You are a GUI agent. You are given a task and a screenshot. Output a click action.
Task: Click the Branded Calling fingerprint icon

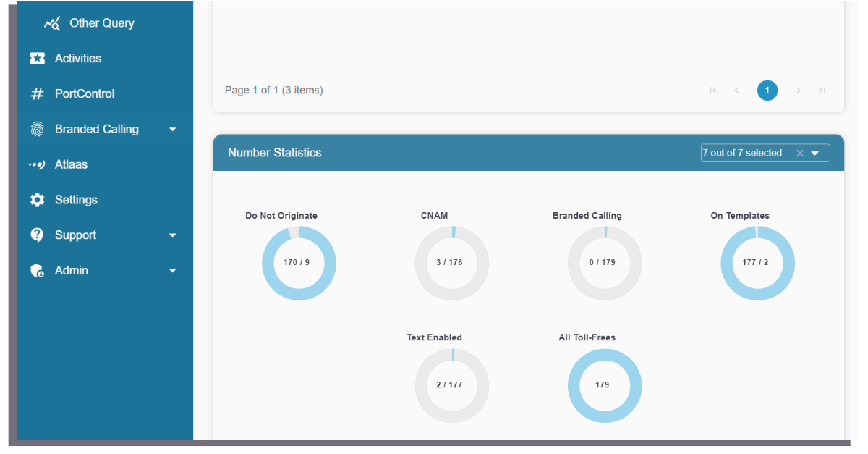[x=37, y=129]
